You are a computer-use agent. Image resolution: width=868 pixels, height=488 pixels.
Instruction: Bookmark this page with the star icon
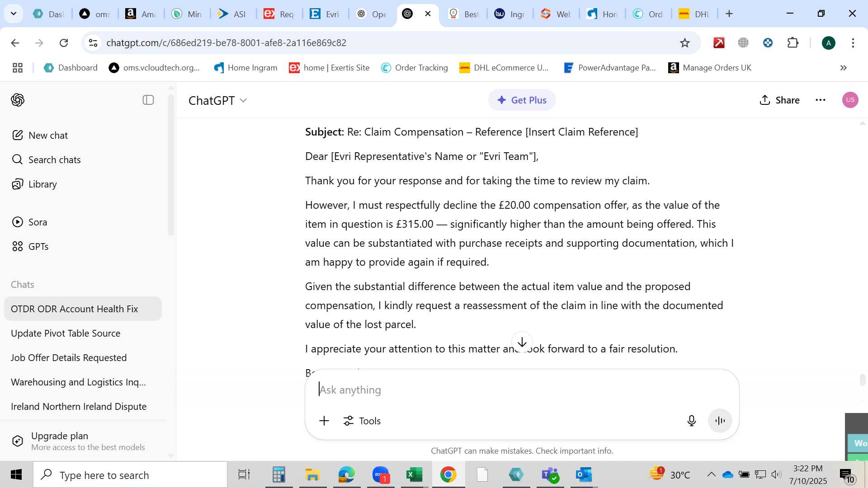click(x=685, y=42)
